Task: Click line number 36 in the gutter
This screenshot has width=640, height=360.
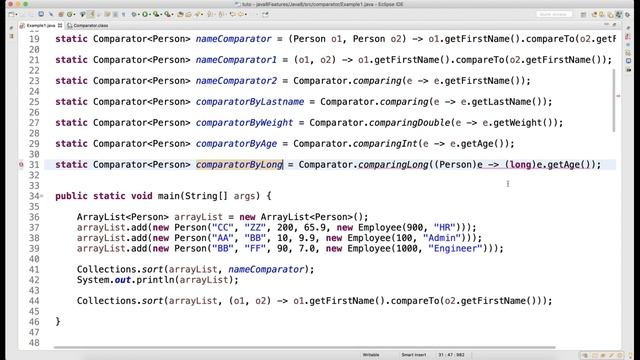Action: (x=34, y=217)
